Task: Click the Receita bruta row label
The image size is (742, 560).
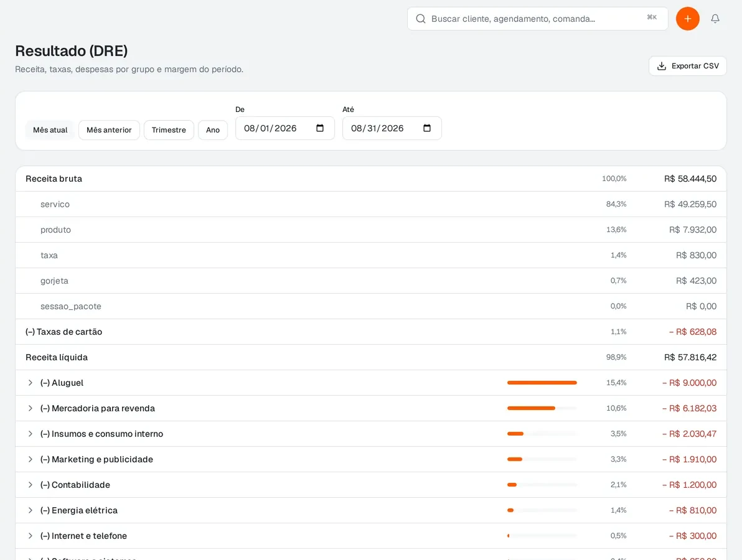Action: [x=54, y=179]
